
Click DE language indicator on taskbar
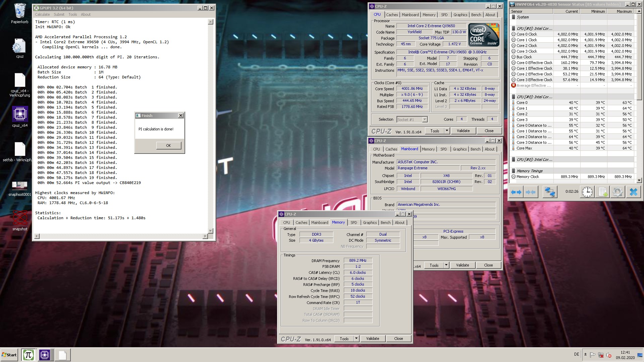577,354
